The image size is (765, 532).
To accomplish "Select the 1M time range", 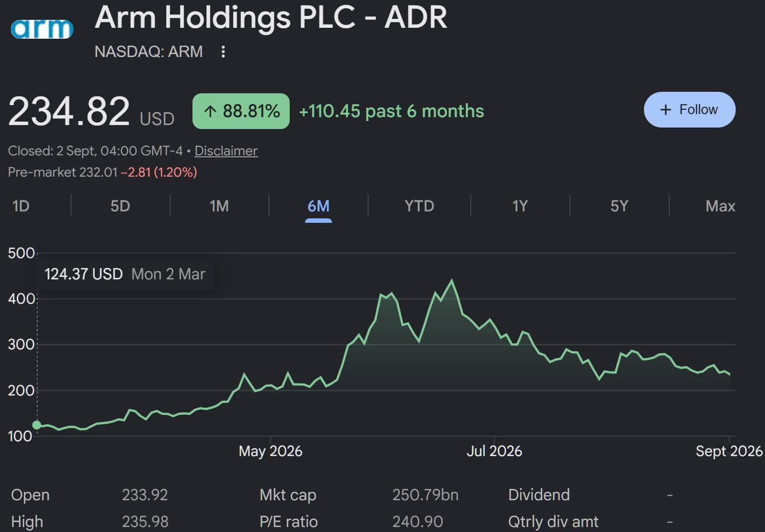I will click(x=219, y=206).
